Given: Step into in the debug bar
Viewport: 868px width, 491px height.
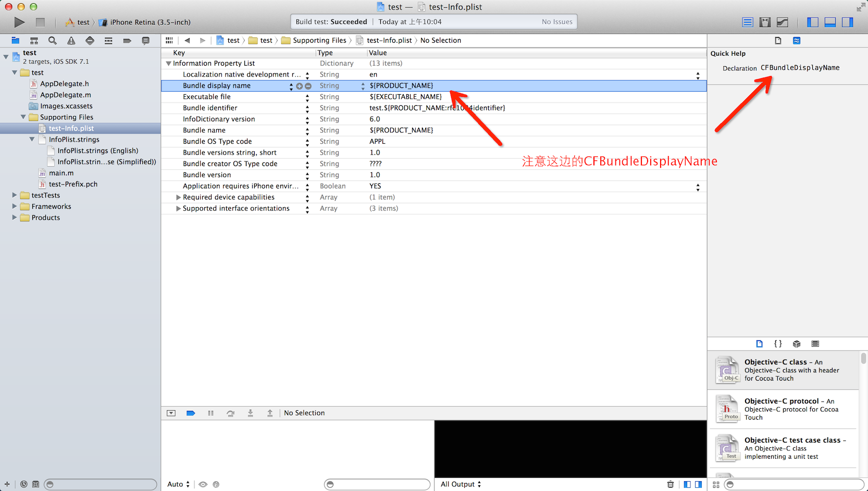Looking at the screenshot, I should pos(250,413).
